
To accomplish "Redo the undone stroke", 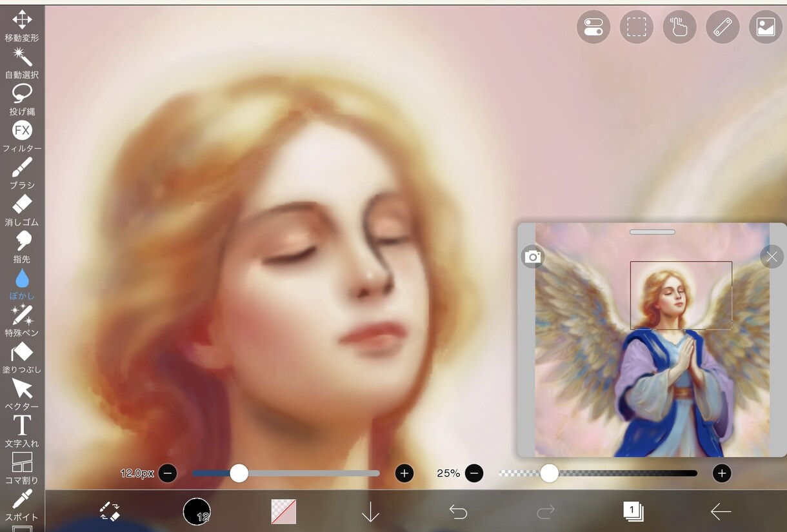I will click(x=546, y=511).
